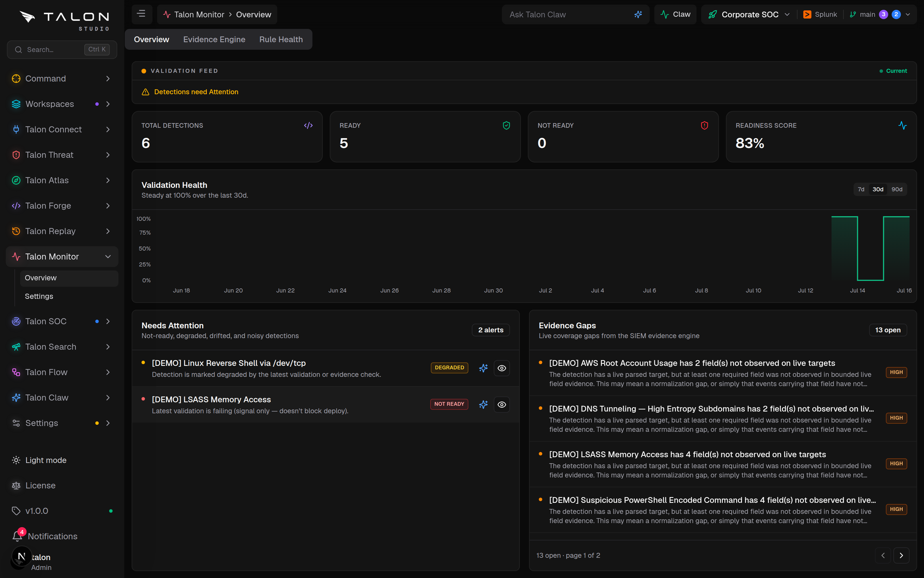
Task: Select the 90d chart range
Action: (x=897, y=189)
